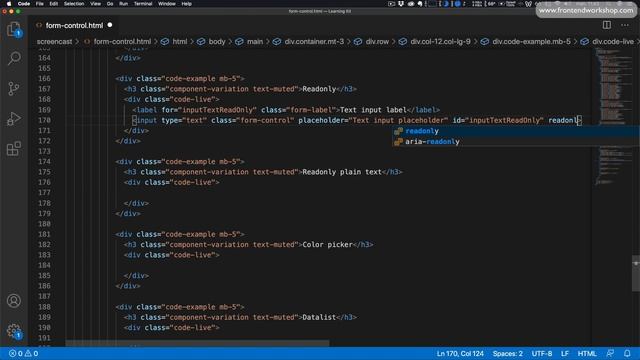Open the Selection menu

[x=74, y=4]
